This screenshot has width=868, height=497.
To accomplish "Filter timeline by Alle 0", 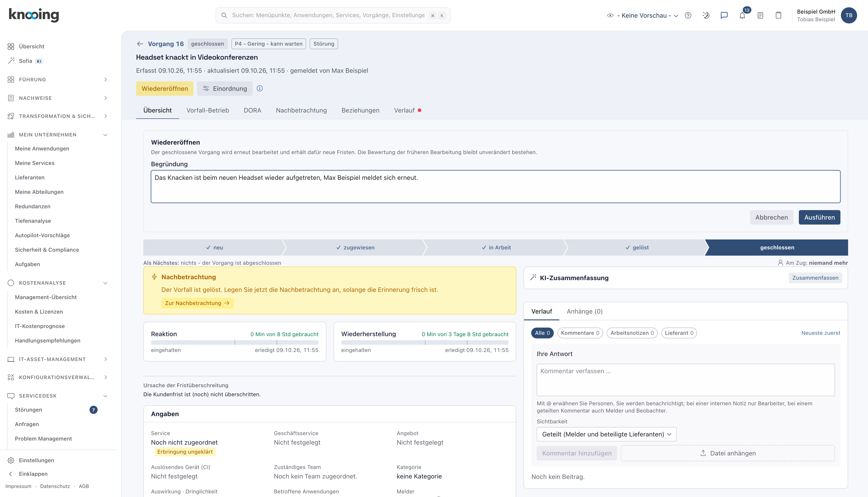I will coord(542,333).
